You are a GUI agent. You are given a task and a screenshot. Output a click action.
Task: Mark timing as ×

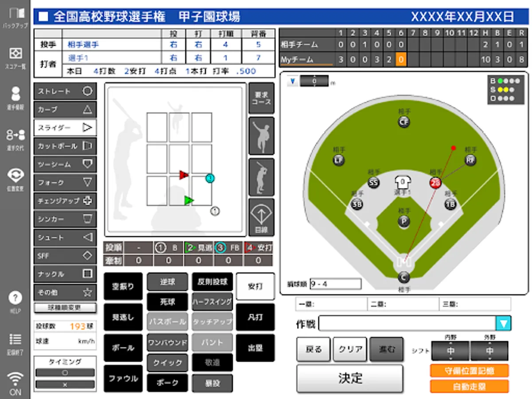pos(65,384)
